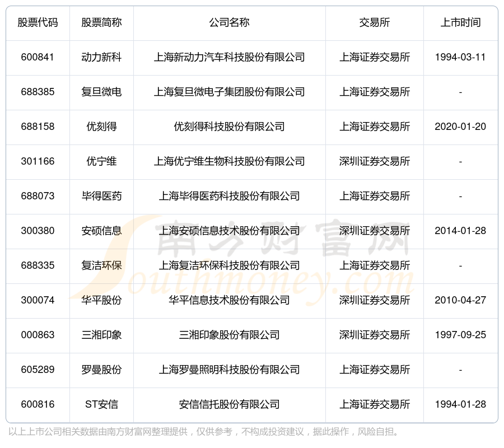Viewport: 504px width, 448px height.
Task: Click the exchange cell in 动力新科 row
Action: click(x=375, y=57)
